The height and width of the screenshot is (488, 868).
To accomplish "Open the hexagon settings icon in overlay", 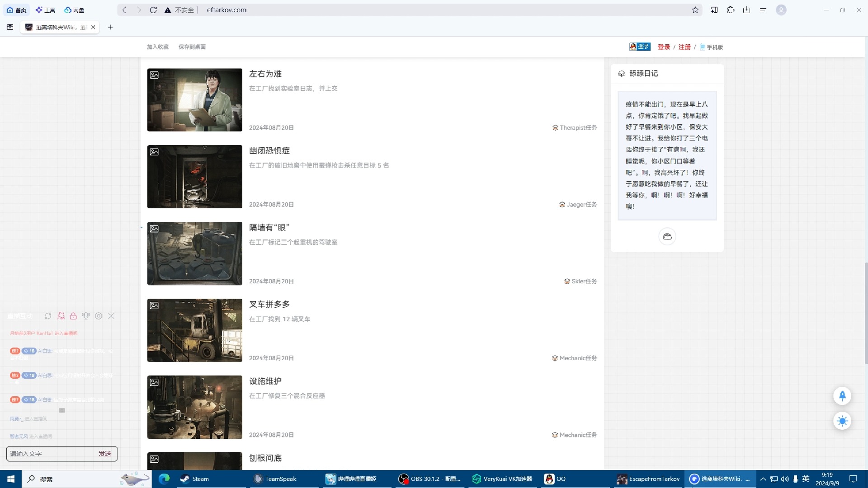I will click(x=99, y=316).
